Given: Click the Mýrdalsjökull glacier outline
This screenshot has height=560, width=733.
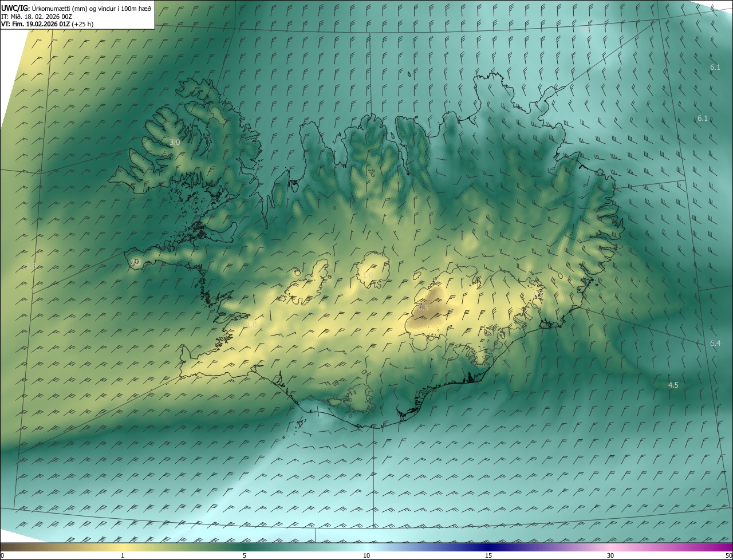Looking at the screenshot, I should tap(360, 397).
